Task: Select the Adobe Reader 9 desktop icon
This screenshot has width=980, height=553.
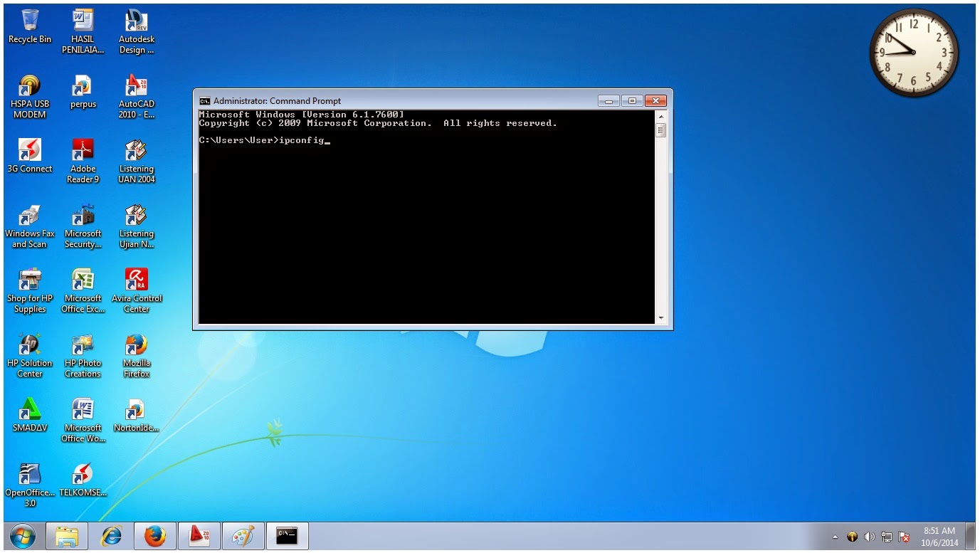Action: click(83, 162)
